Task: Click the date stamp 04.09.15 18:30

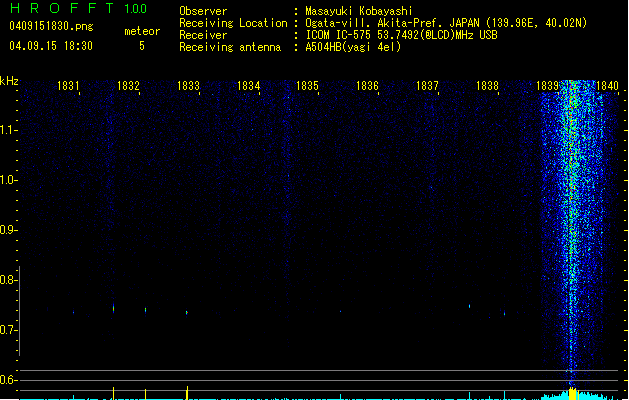Action: pyautogui.click(x=51, y=46)
